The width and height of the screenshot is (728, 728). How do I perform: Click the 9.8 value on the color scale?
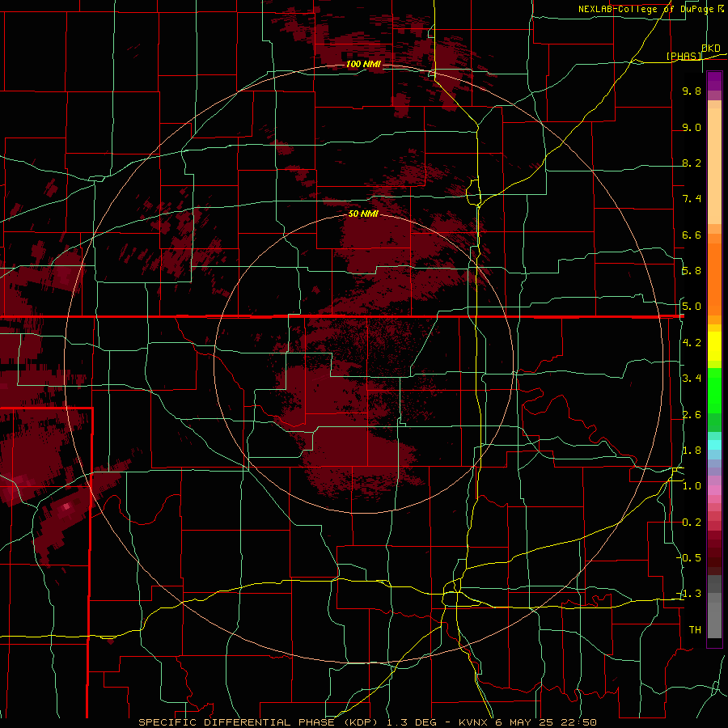coord(692,91)
